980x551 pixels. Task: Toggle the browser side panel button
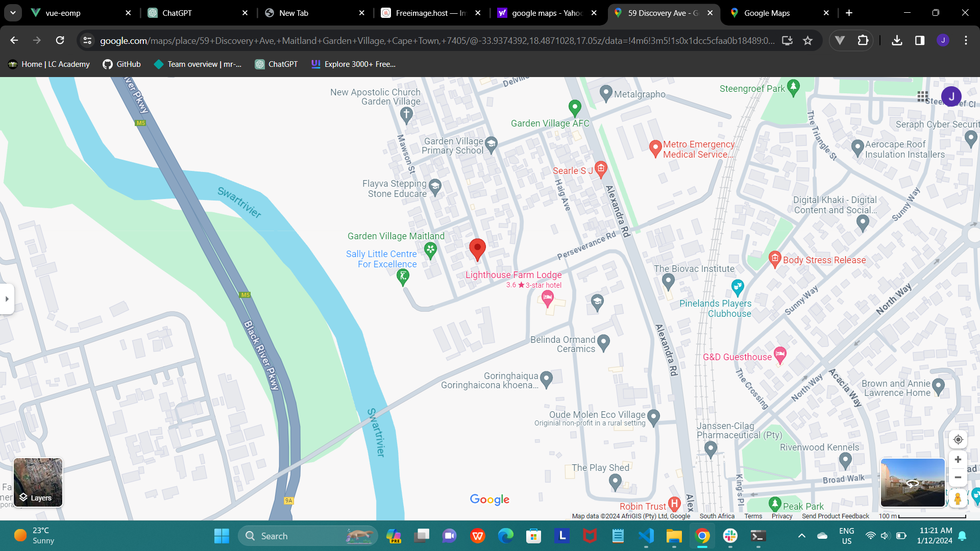[920, 40]
